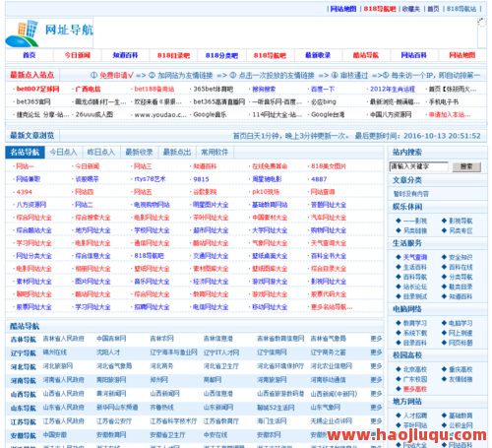Open the 山东导航 row heading
This screenshot has height=448, width=492.
[23, 408]
